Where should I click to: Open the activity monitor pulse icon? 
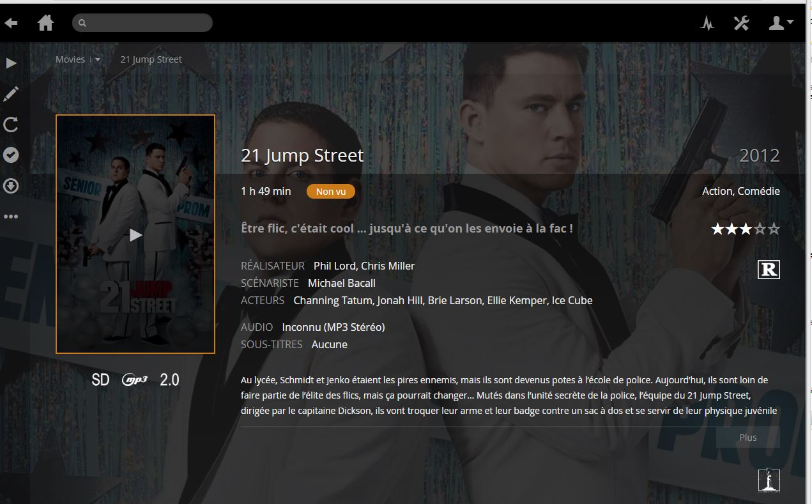click(x=707, y=24)
